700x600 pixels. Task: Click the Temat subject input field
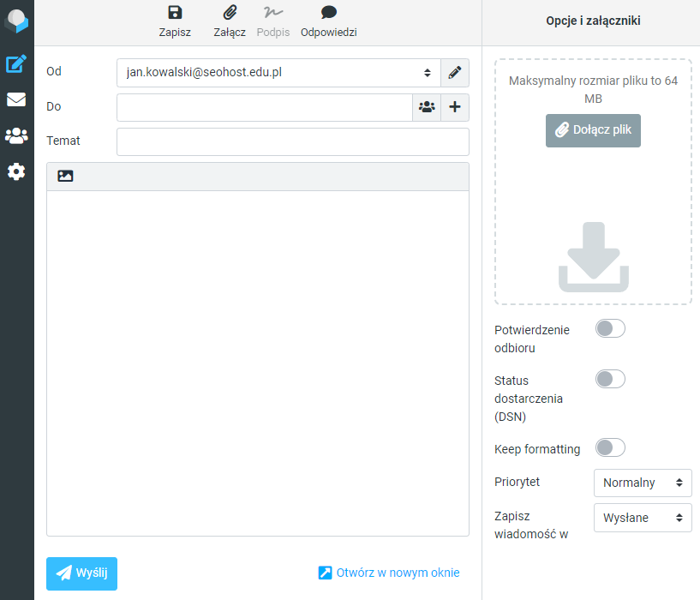click(292, 141)
